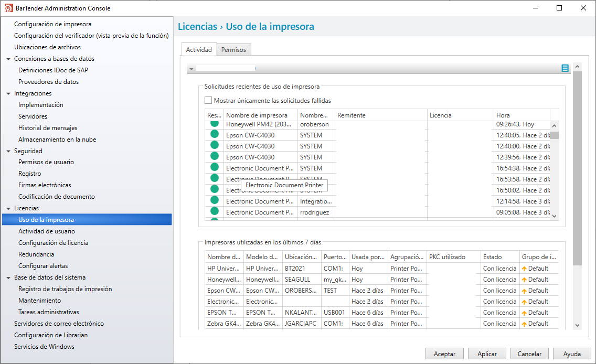Open Configuración del verificador page
The width and height of the screenshot is (596, 364).
91,35
